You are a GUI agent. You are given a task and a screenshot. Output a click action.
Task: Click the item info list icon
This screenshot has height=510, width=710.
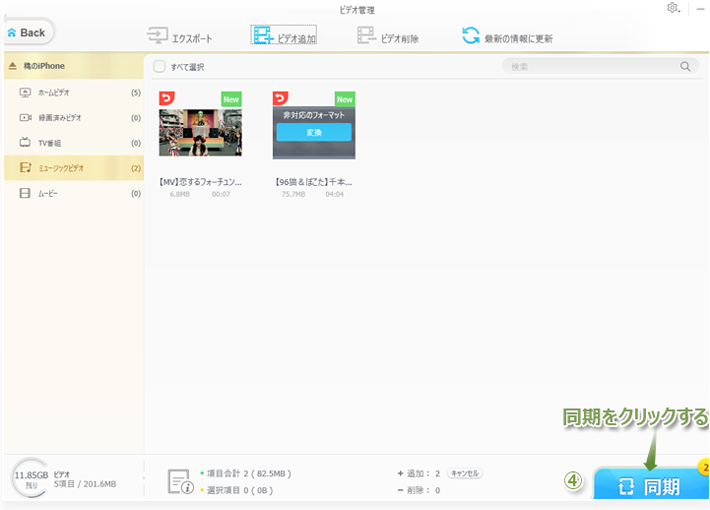(179, 481)
